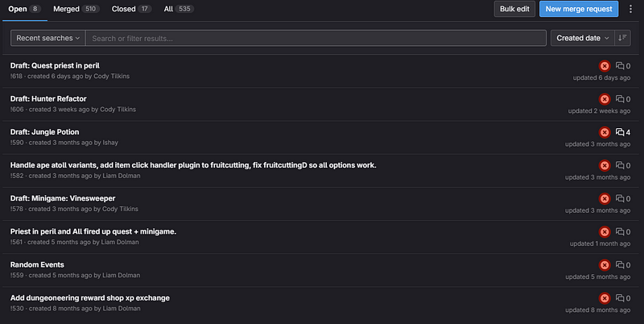Click failed pipeline status for Hunter Refactor
644x324 pixels.
(x=605, y=99)
